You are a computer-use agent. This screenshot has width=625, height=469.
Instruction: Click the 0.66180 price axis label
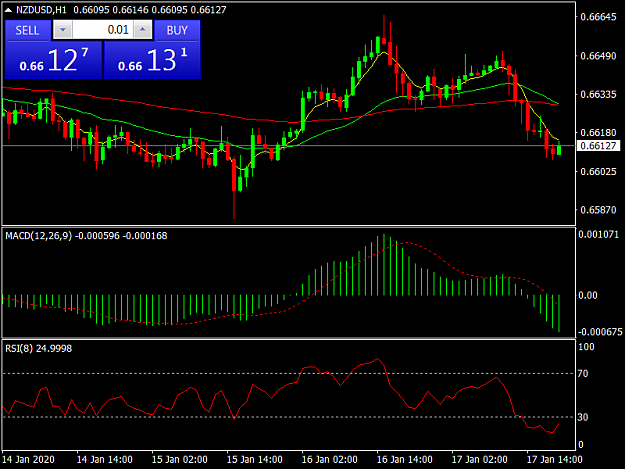[x=598, y=132]
